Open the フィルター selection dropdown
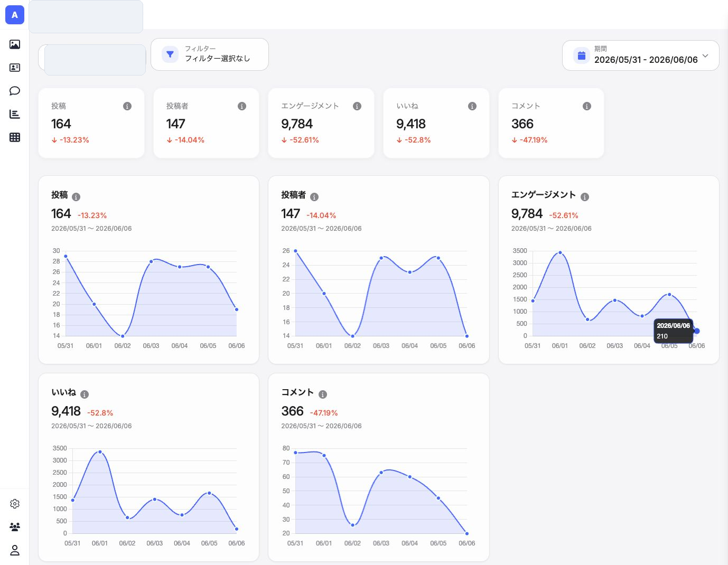 (210, 54)
